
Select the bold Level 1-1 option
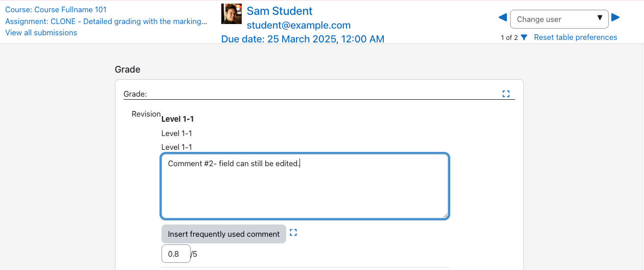177,119
